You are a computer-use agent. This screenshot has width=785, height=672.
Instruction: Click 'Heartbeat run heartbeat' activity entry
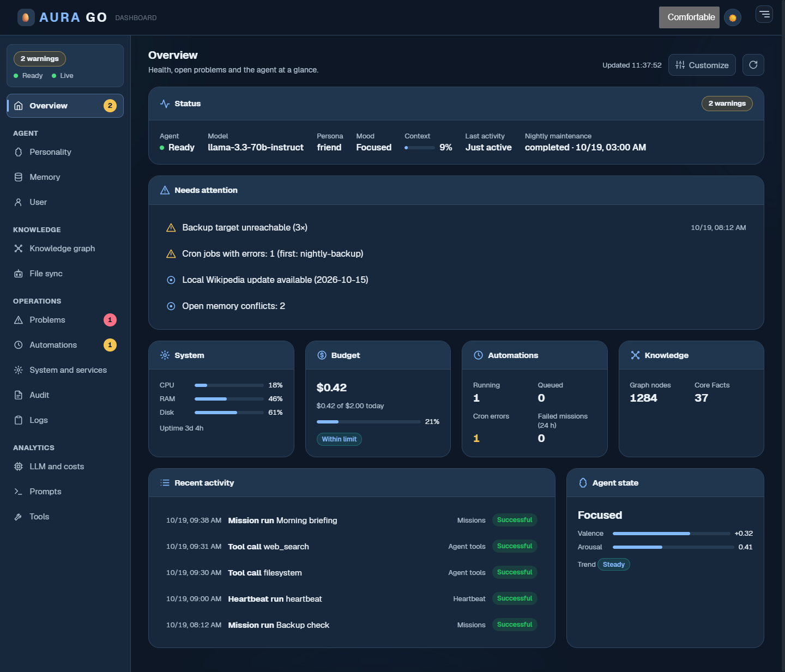pos(352,599)
